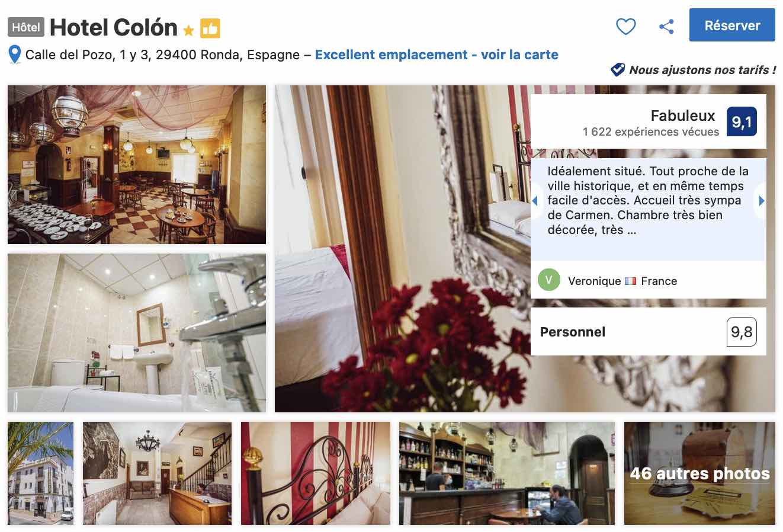The width and height of the screenshot is (783, 532).
Task: Click the Personnel 9,8 score row
Action: (x=649, y=332)
